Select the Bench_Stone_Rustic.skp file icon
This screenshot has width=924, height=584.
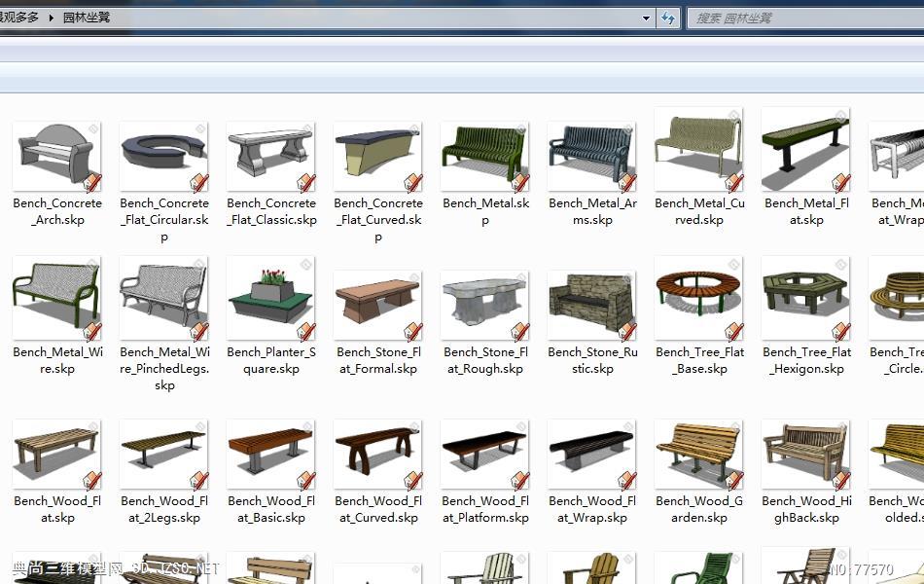point(592,305)
